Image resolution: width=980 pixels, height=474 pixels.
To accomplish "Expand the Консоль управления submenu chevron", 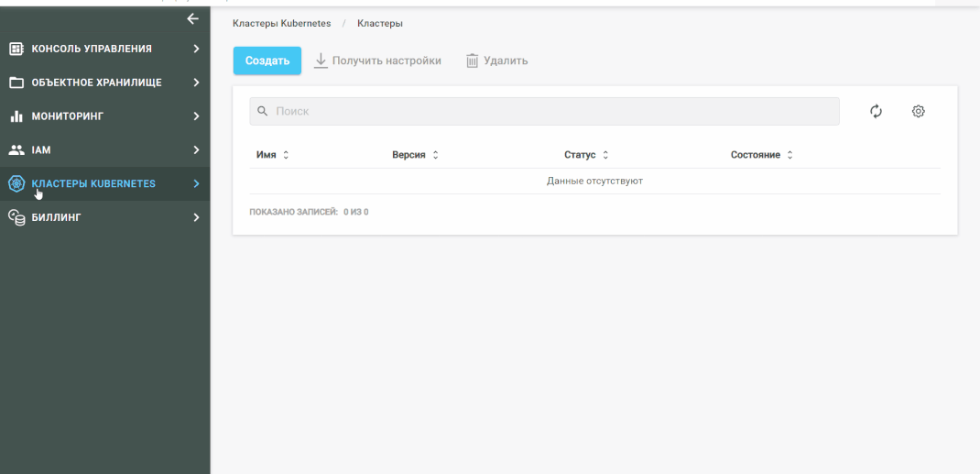I will (196, 49).
